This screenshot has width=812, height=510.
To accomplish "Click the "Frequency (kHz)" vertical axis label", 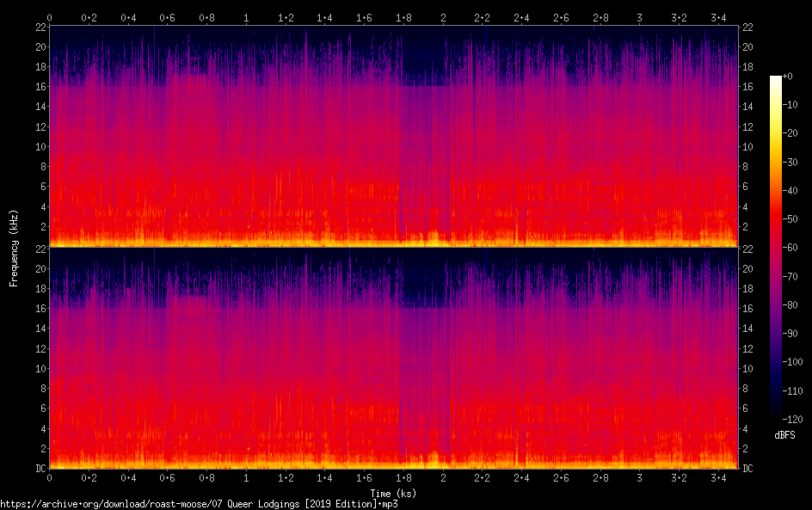I will point(15,247).
